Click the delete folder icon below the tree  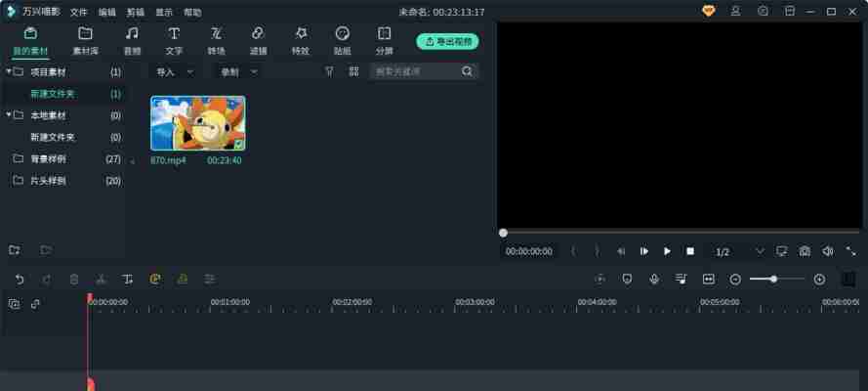[46, 250]
